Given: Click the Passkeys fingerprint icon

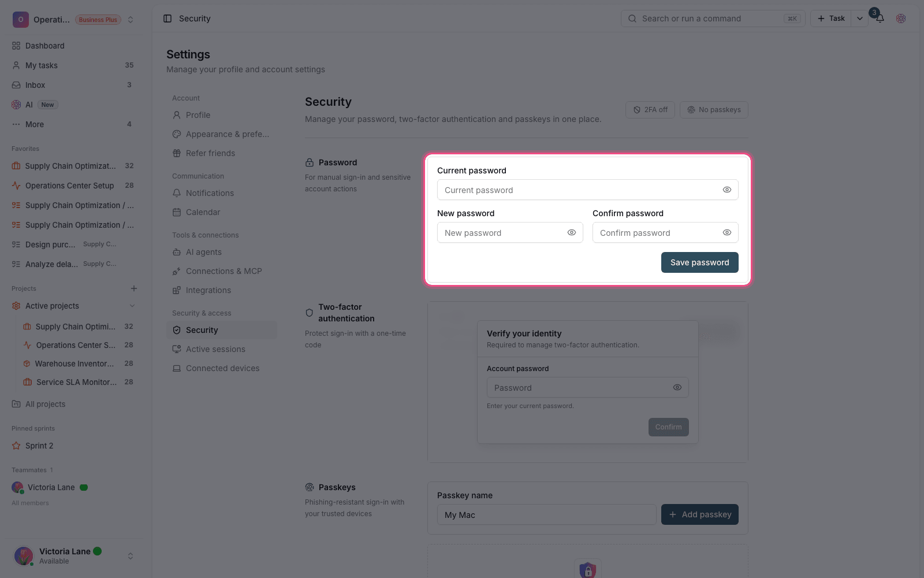Looking at the screenshot, I should pos(310,487).
